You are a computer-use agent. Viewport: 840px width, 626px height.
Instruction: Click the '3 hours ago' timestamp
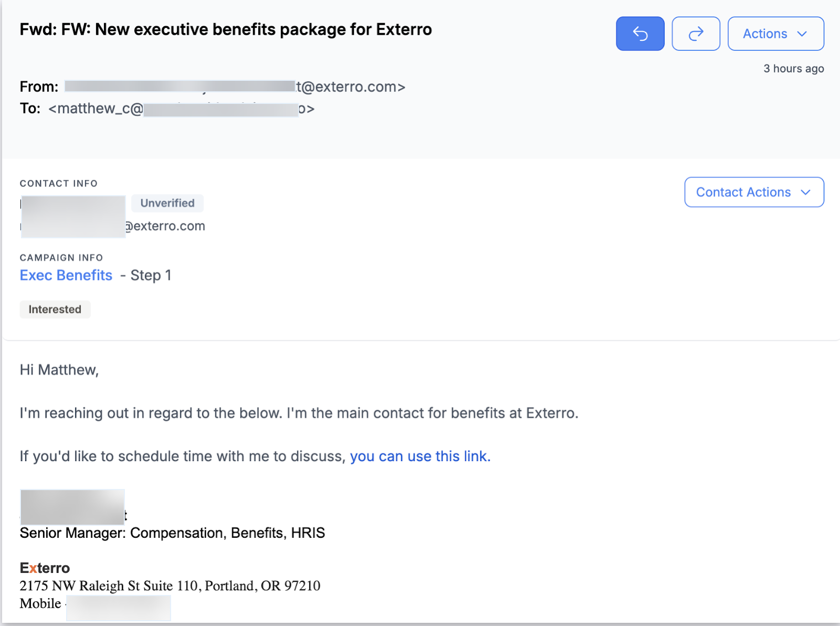[793, 69]
